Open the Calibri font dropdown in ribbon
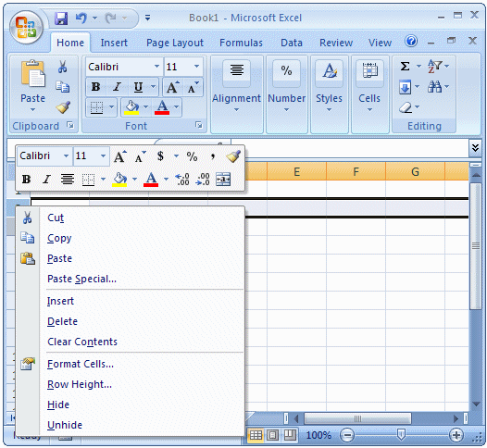The width and height of the screenshot is (487, 448). [x=156, y=66]
